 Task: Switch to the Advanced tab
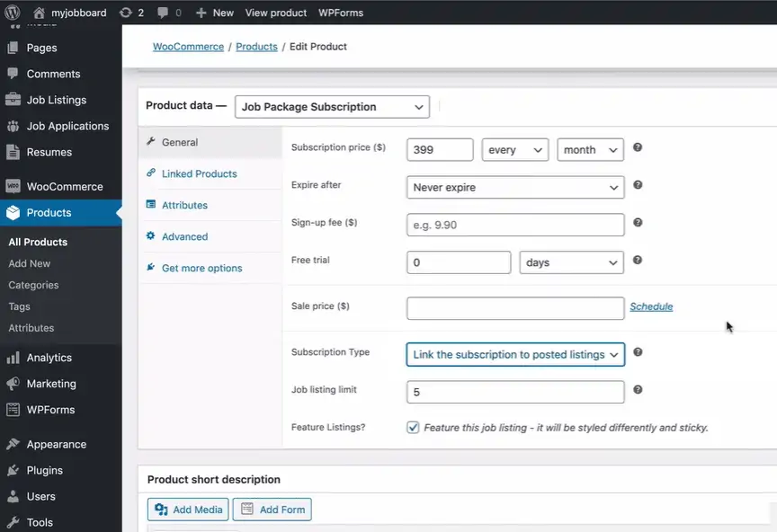pos(210,236)
